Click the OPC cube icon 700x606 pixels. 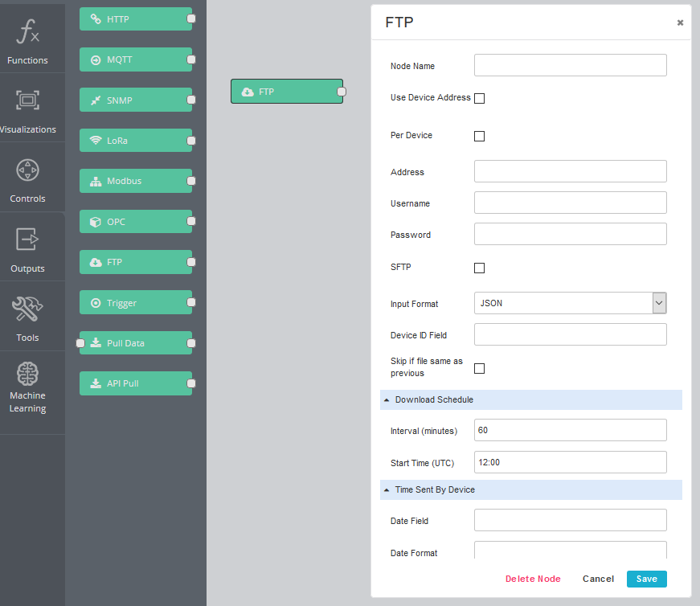(x=96, y=222)
